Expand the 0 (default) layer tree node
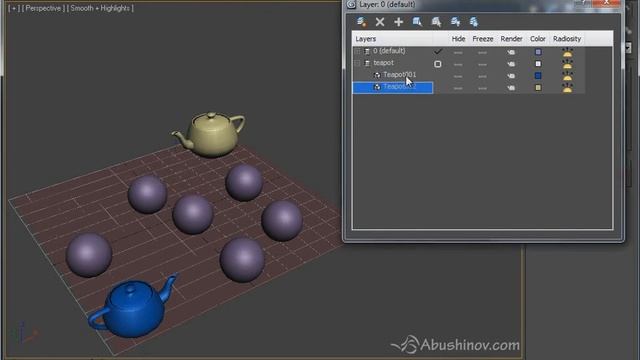This screenshot has width=640, height=360. [x=358, y=51]
